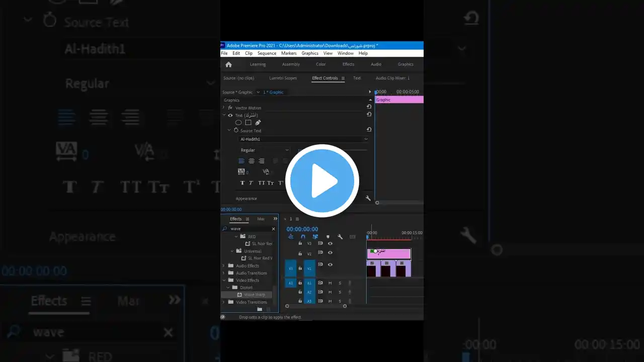Create a 4-point rectangle mask
Image resolution: width=644 pixels, height=362 pixels.
248,123
